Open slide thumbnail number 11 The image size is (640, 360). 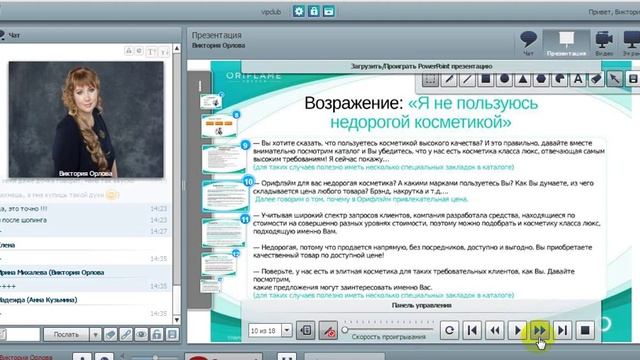(x=224, y=233)
